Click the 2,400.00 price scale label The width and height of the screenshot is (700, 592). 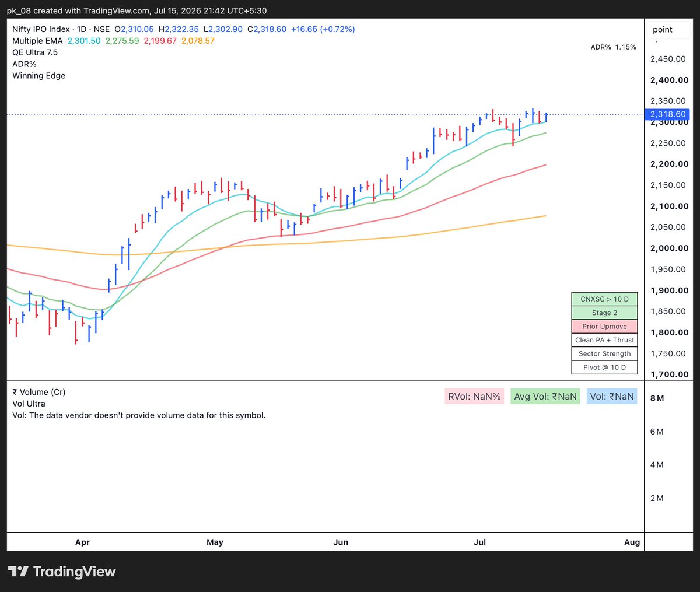pos(669,80)
